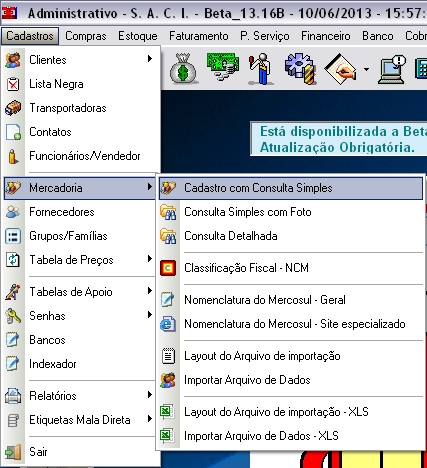
Task: Click the man holding sign toolbar icon
Action: pyautogui.click(x=260, y=69)
